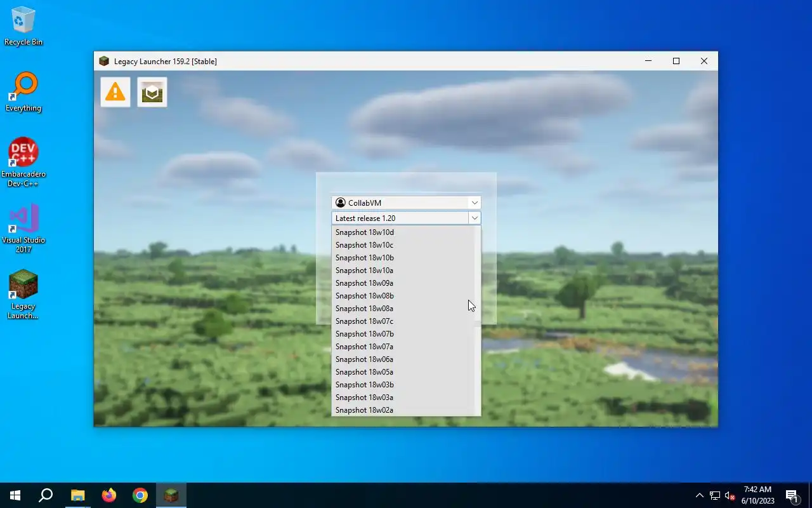The width and height of the screenshot is (812, 508).
Task: Pick Snapshot 18w02a in version list
Action: [x=403, y=410]
